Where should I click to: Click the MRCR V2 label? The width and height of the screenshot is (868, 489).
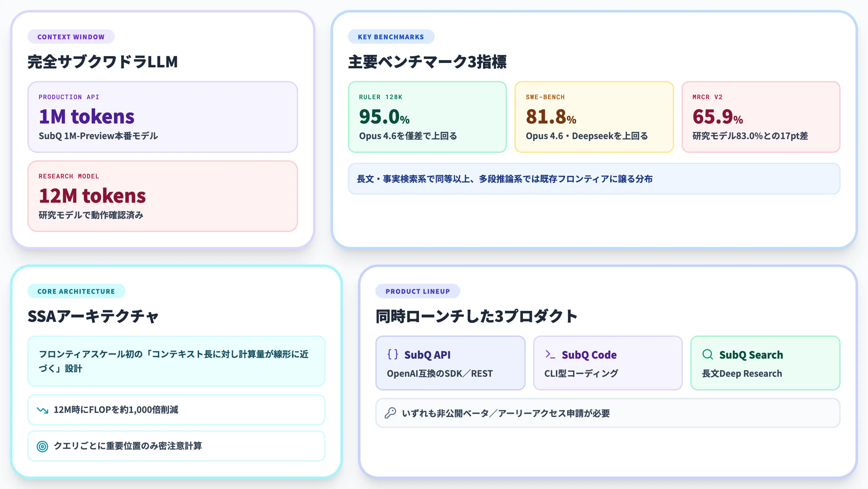708,97
